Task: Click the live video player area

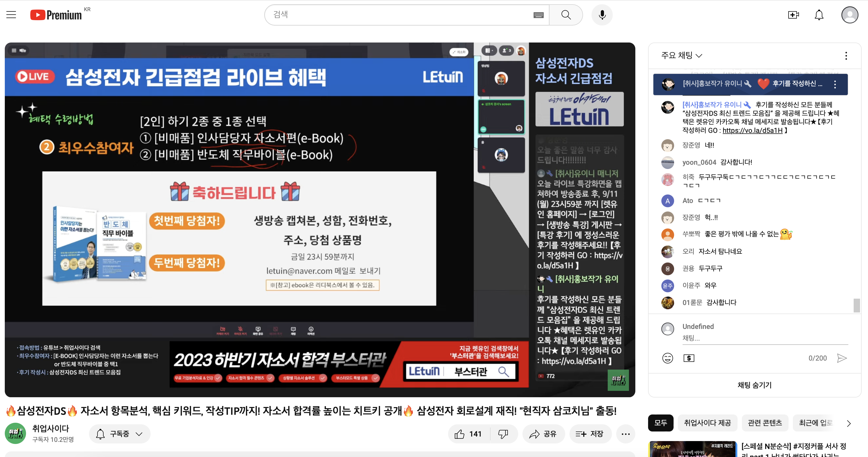Action: point(320,219)
